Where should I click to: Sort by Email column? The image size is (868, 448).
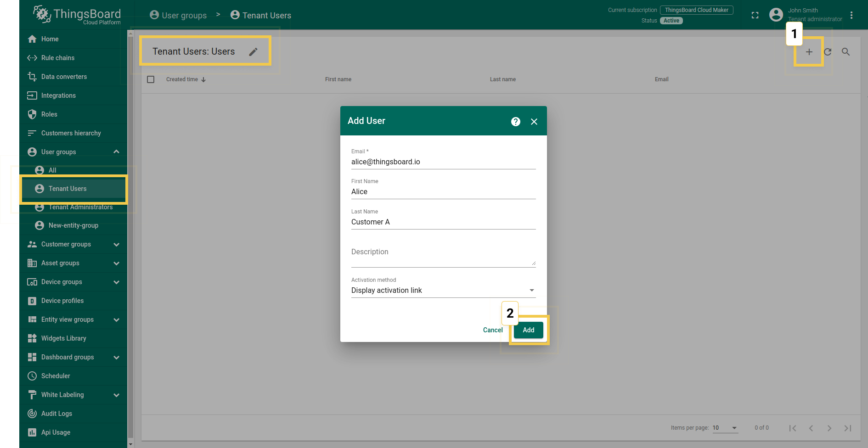[x=662, y=79]
